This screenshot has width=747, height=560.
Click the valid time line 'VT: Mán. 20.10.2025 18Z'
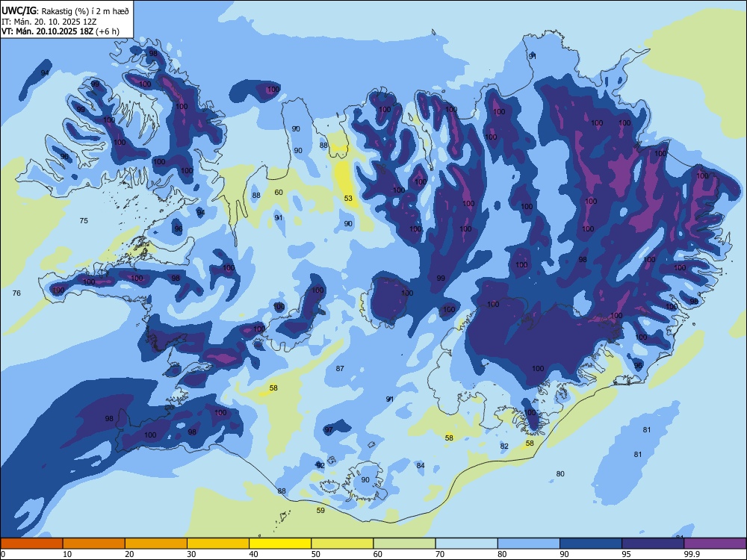pos(48,31)
